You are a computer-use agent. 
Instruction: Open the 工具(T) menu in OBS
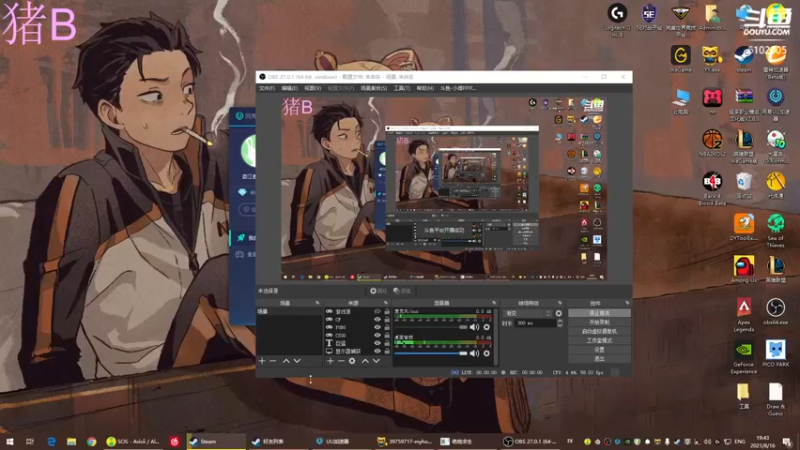point(402,88)
